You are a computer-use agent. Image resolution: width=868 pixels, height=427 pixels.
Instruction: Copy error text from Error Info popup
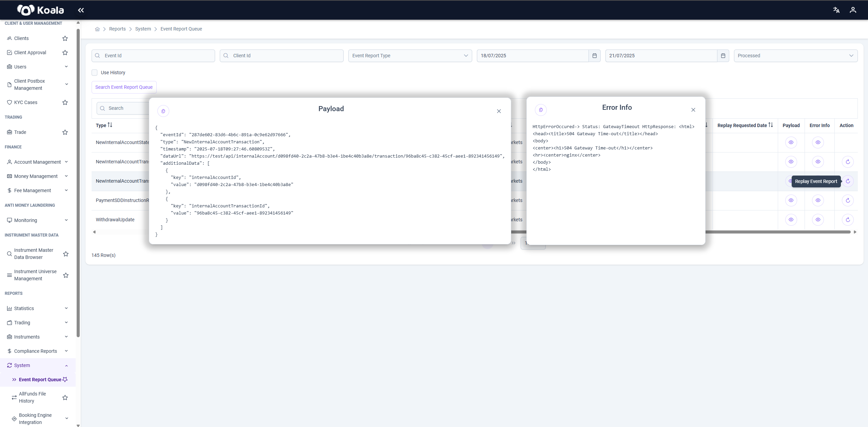[x=541, y=110]
